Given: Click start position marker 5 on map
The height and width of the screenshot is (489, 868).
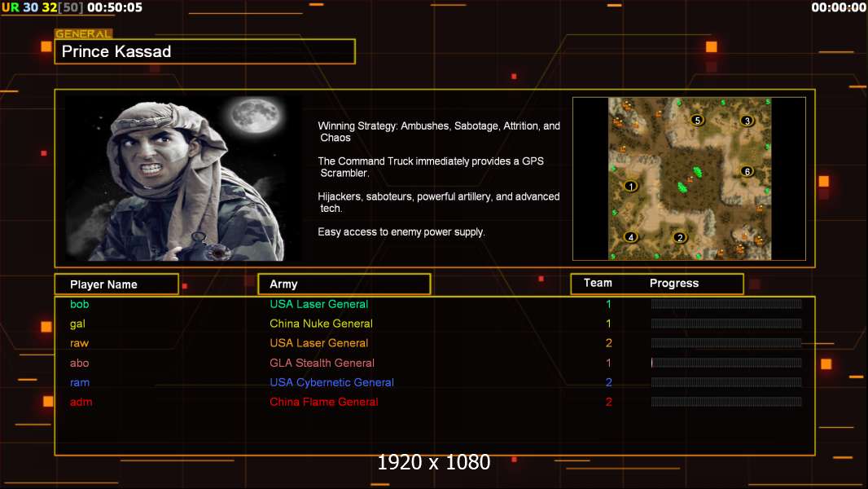Looking at the screenshot, I should pyautogui.click(x=698, y=120).
